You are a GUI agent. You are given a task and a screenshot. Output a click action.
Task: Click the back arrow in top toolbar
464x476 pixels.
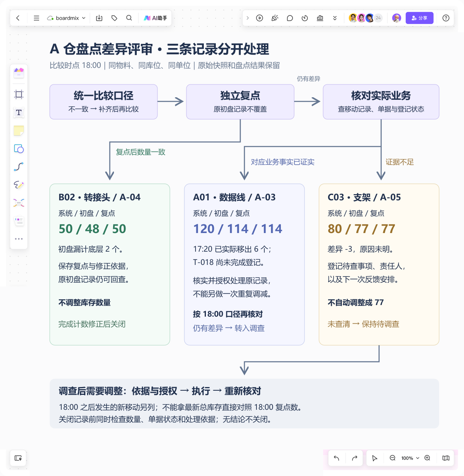pyautogui.click(x=18, y=18)
